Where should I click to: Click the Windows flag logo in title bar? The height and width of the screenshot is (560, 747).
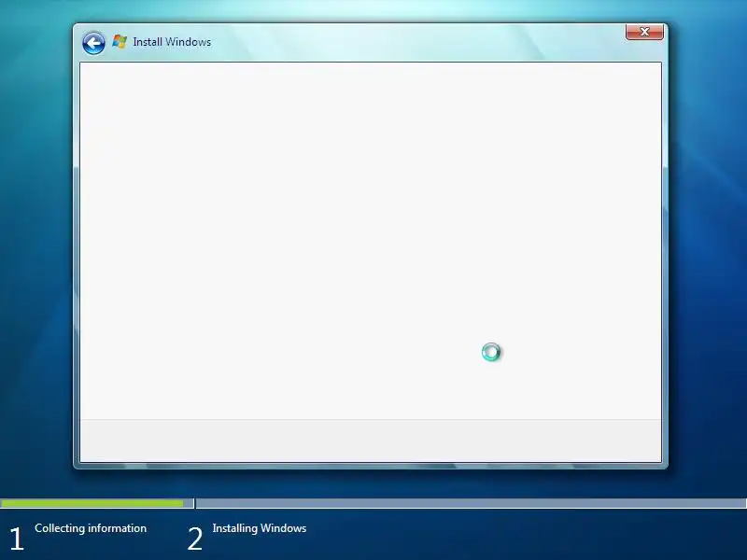(120, 41)
